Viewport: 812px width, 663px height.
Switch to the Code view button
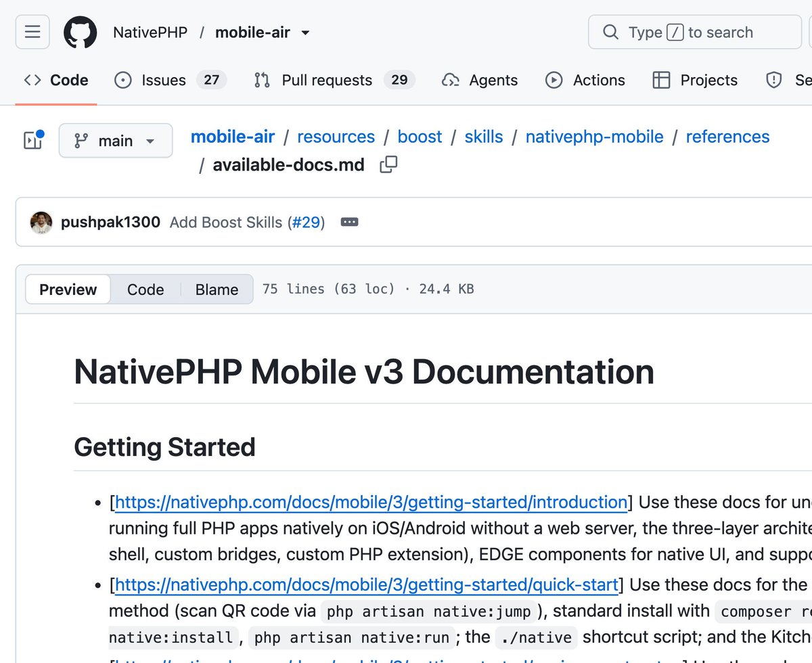pyautogui.click(x=145, y=290)
